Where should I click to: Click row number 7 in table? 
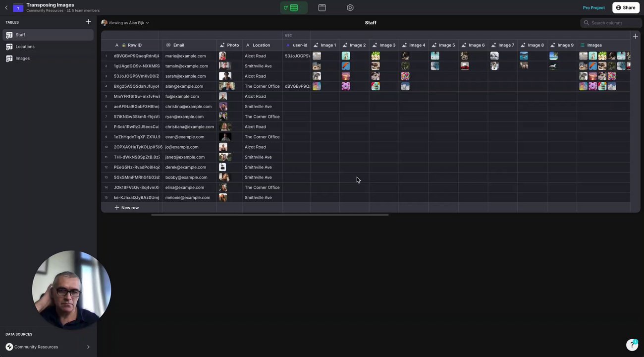[106, 117]
